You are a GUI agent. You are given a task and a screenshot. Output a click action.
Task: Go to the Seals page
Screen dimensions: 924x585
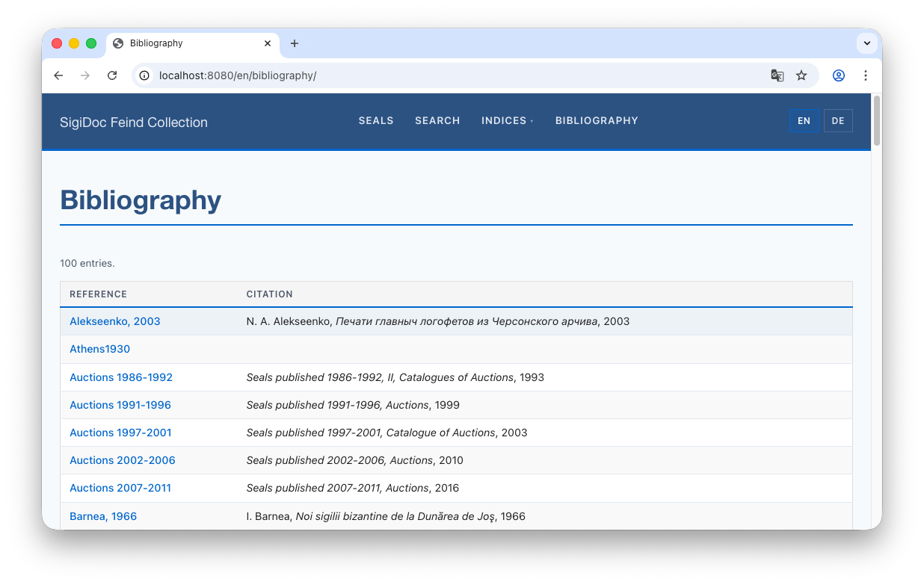tap(376, 121)
